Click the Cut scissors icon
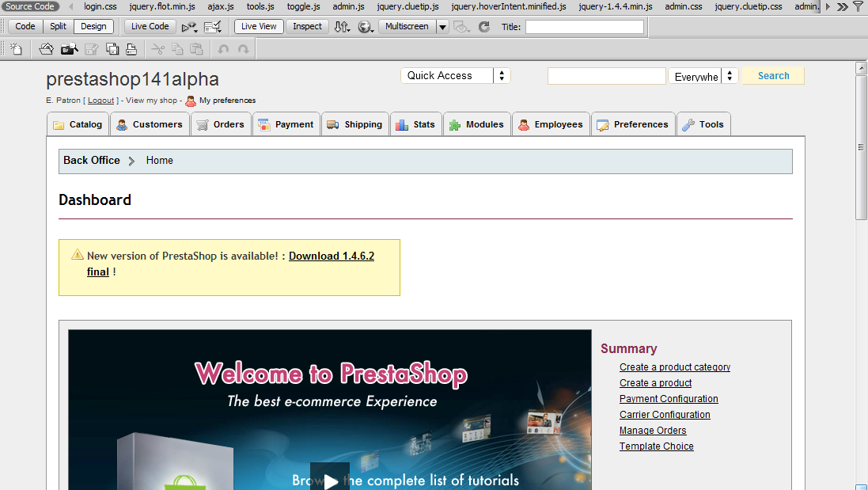The image size is (868, 490). click(157, 49)
